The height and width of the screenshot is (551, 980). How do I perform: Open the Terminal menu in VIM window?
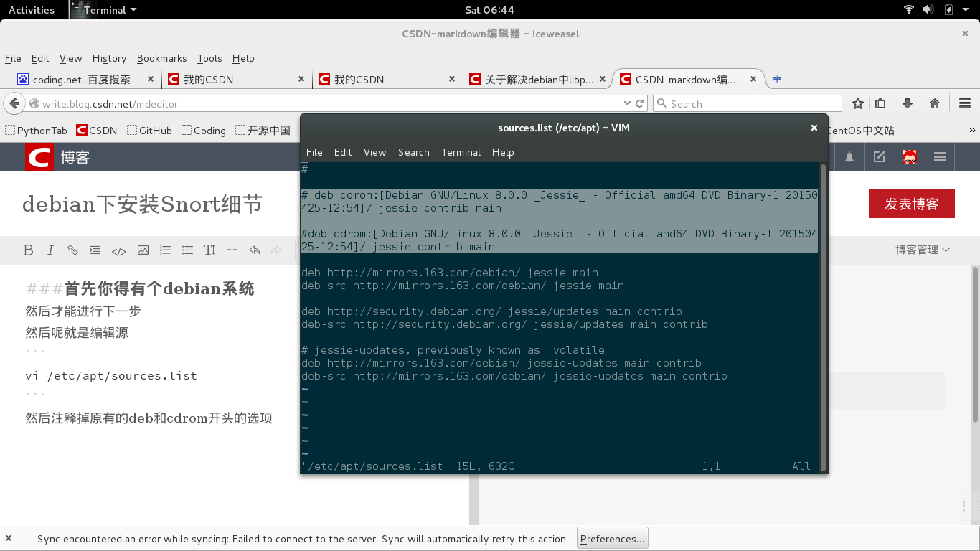click(x=461, y=152)
